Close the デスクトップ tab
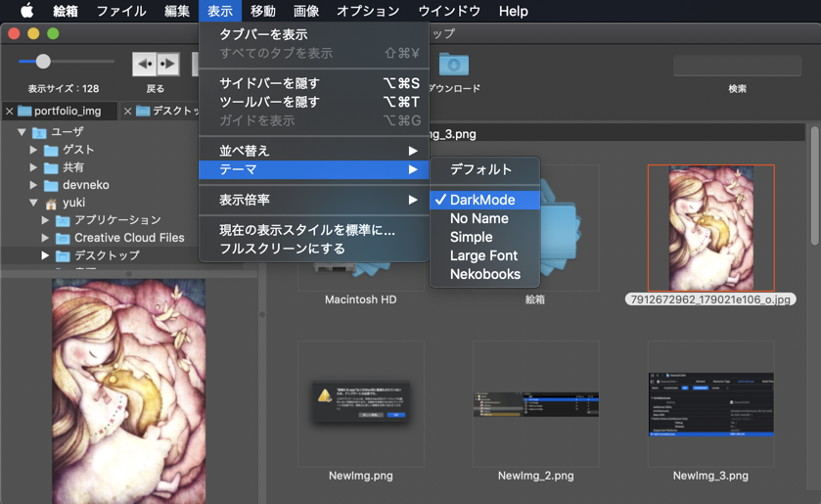This screenshot has height=504, width=821. coord(127,111)
